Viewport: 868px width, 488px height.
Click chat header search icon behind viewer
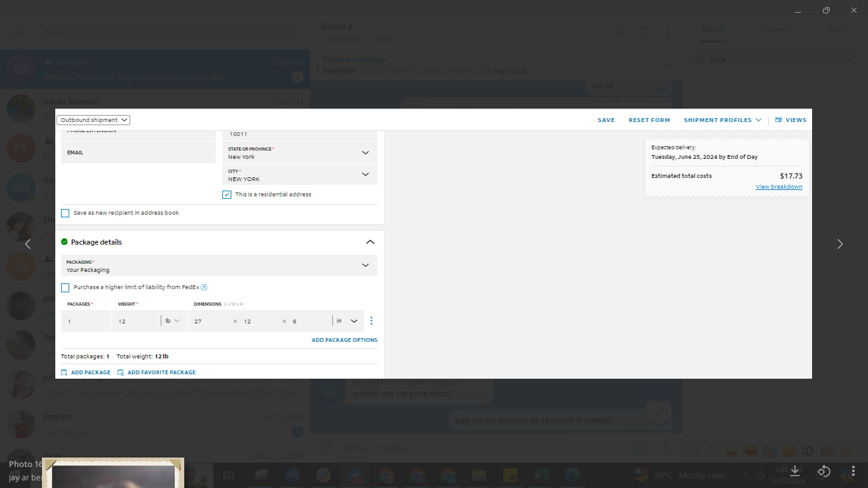click(619, 32)
